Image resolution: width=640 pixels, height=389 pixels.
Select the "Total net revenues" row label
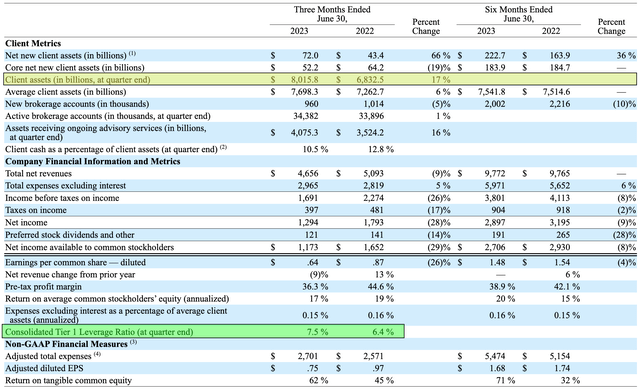[x=38, y=173]
